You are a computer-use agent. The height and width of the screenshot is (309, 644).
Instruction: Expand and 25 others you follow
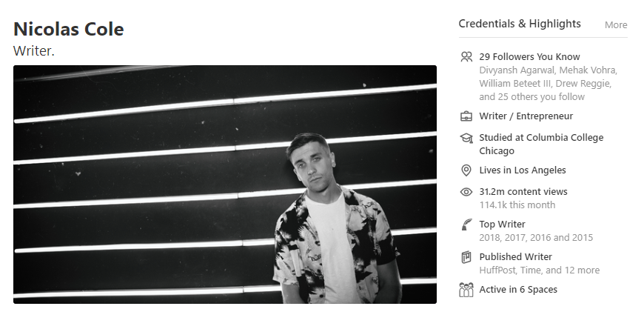point(532,97)
